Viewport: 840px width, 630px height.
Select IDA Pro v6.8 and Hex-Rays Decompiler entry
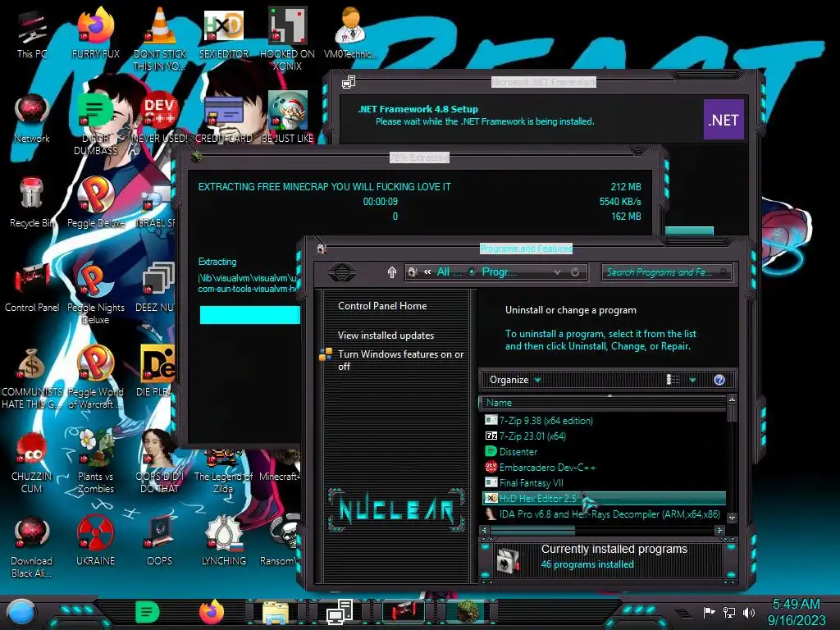point(603,514)
